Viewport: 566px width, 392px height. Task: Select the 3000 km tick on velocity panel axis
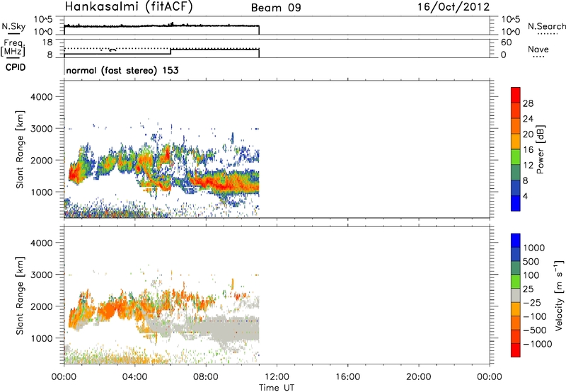[x=41, y=275]
